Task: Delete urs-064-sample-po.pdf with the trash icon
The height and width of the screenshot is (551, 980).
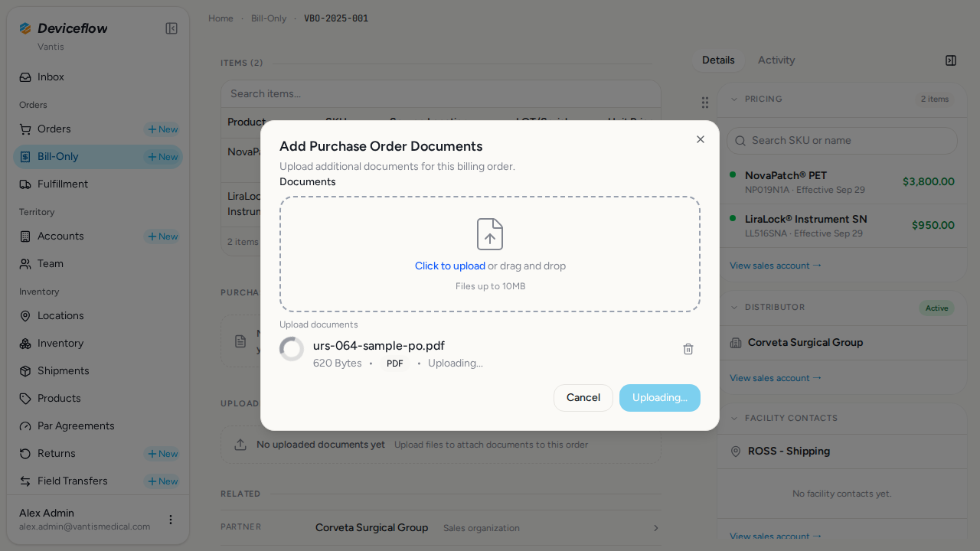Action: tap(688, 349)
